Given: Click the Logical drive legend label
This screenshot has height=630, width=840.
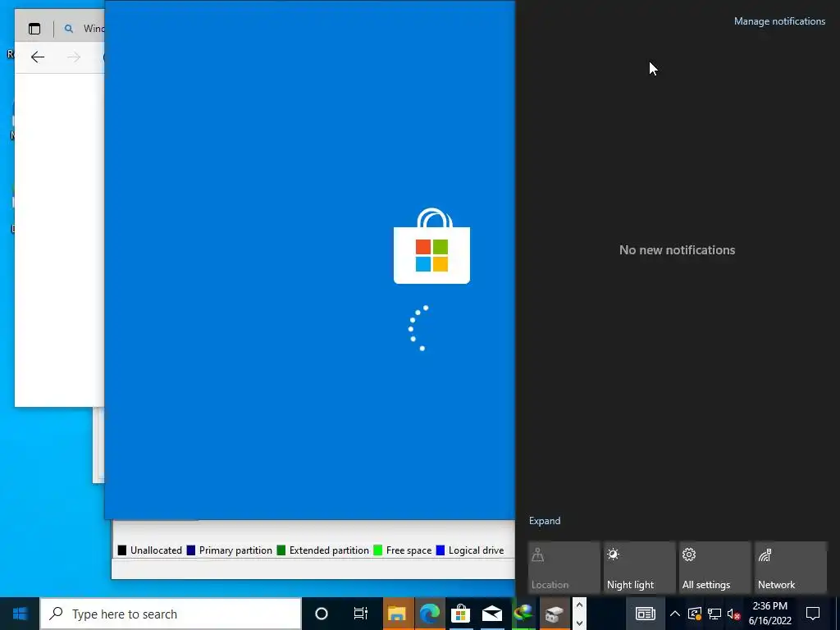Looking at the screenshot, I should click(477, 550).
